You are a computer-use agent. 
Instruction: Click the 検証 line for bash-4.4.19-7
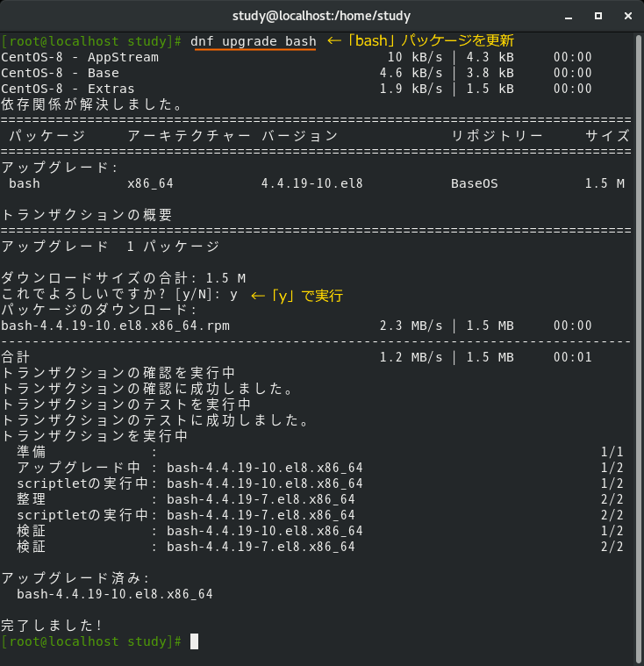[x=320, y=547]
